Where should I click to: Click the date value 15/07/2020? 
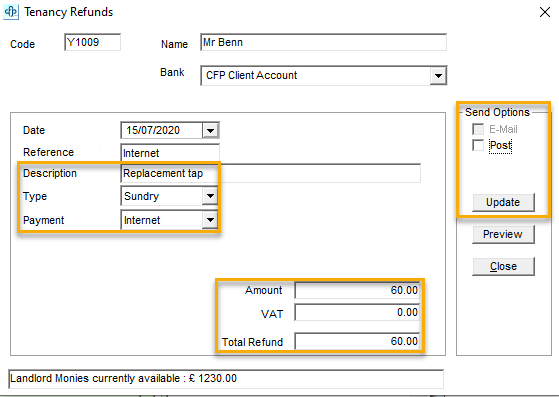[x=153, y=130]
